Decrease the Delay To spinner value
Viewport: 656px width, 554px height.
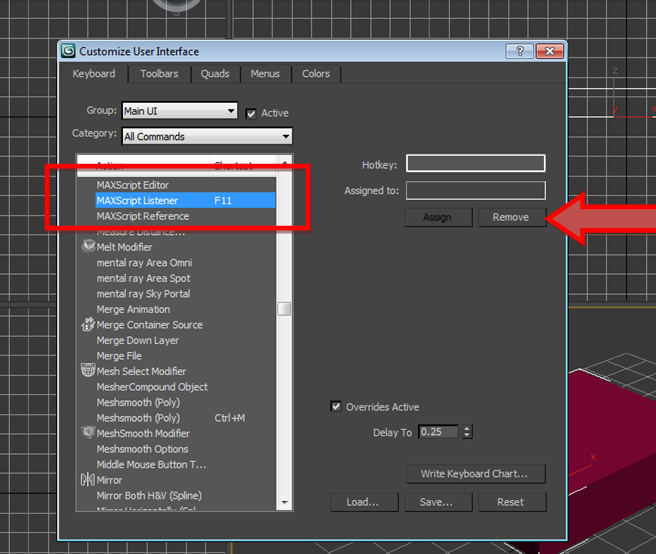(467, 435)
